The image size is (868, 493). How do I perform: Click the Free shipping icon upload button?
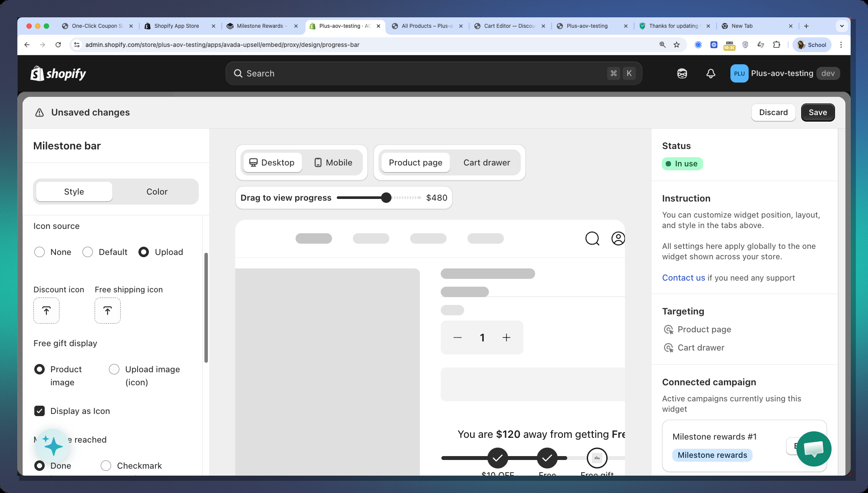[108, 311]
